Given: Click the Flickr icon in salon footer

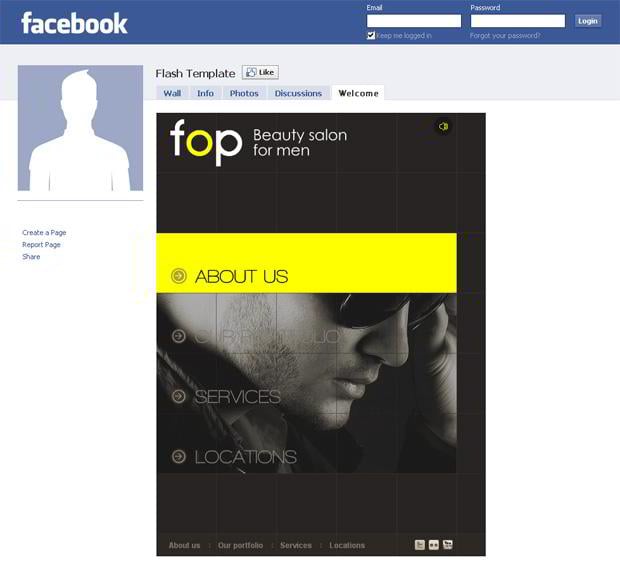Looking at the screenshot, I should [x=433, y=544].
